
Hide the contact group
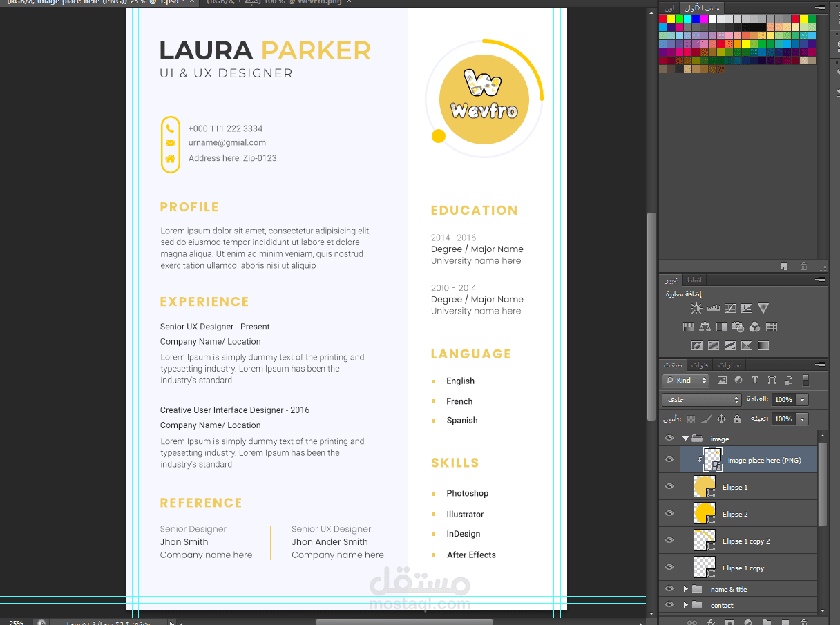pos(669,605)
